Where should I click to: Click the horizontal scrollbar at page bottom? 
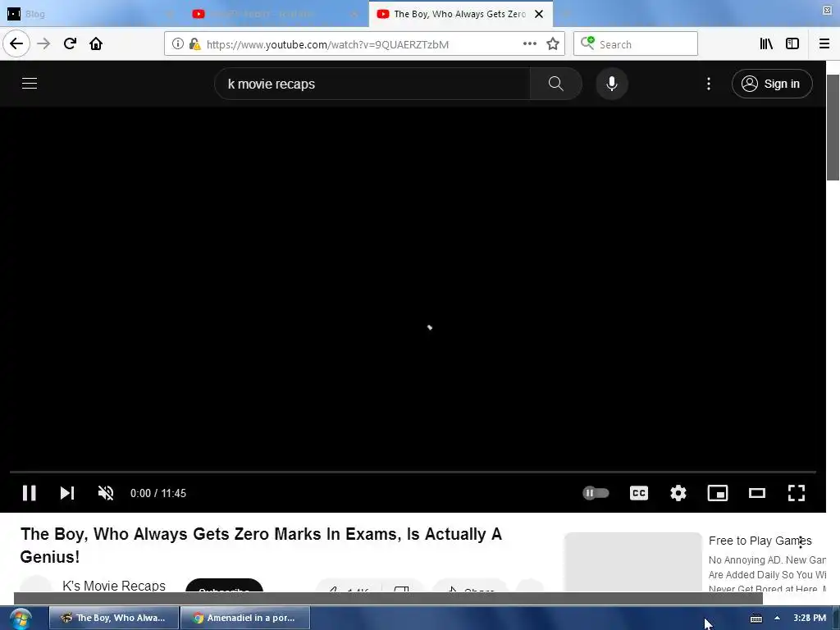tap(388, 598)
